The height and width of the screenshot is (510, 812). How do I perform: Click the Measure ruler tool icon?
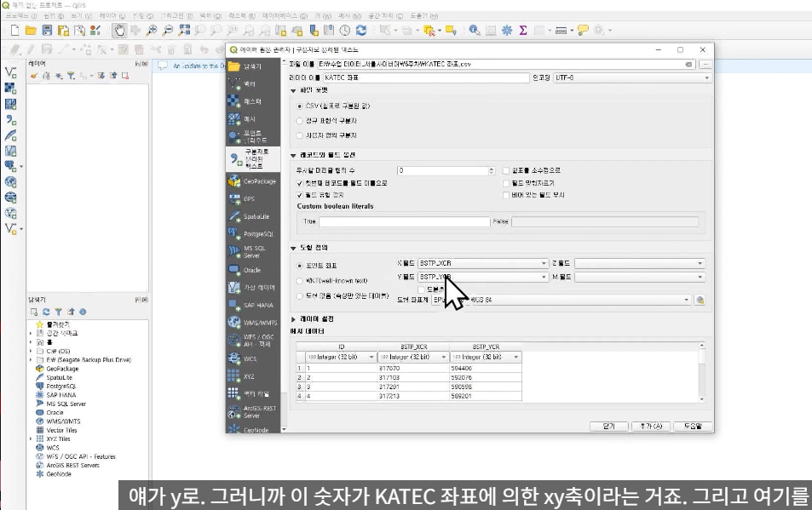561,31
